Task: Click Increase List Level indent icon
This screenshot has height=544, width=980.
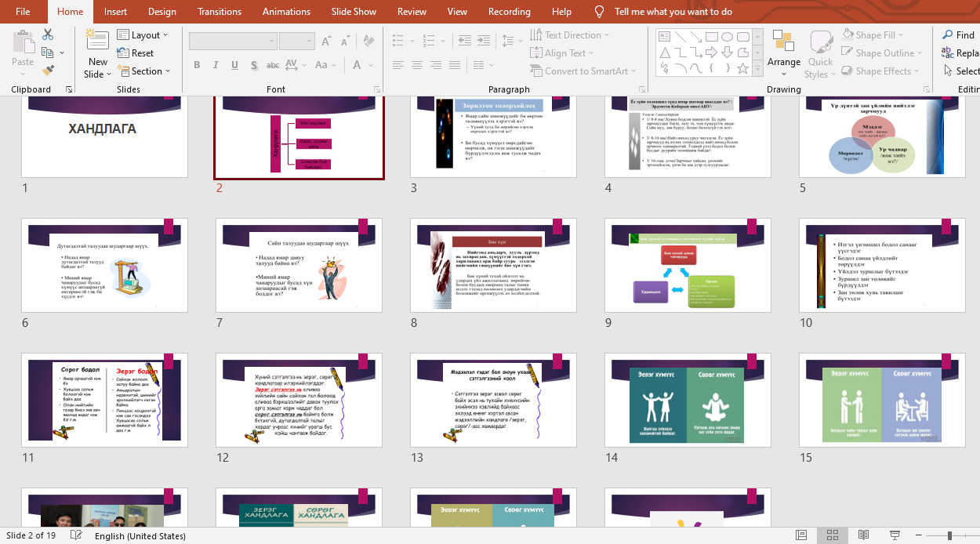Action: click(483, 41)
